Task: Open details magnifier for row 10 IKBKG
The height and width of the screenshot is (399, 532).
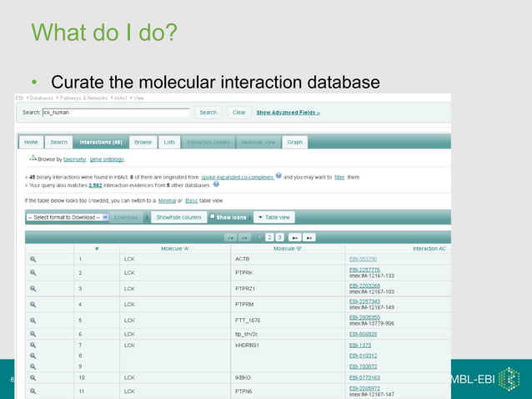Action: [33, 377]
